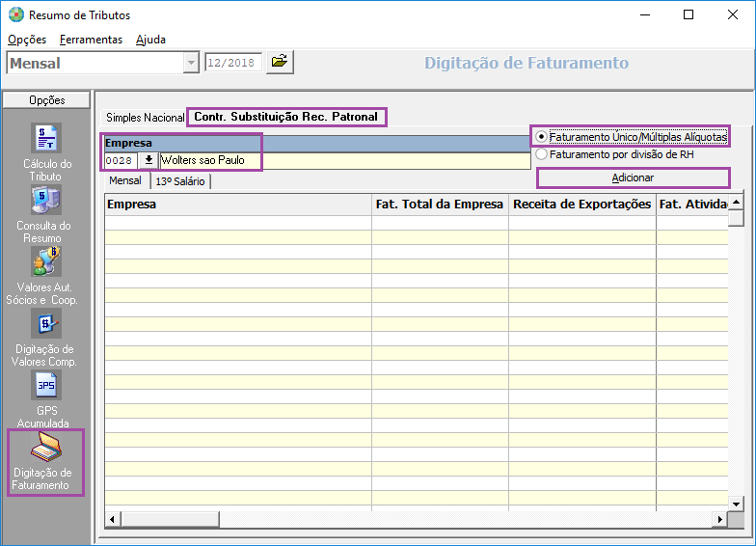Click the Empresa code field 0028

click(x=121, y=160)
